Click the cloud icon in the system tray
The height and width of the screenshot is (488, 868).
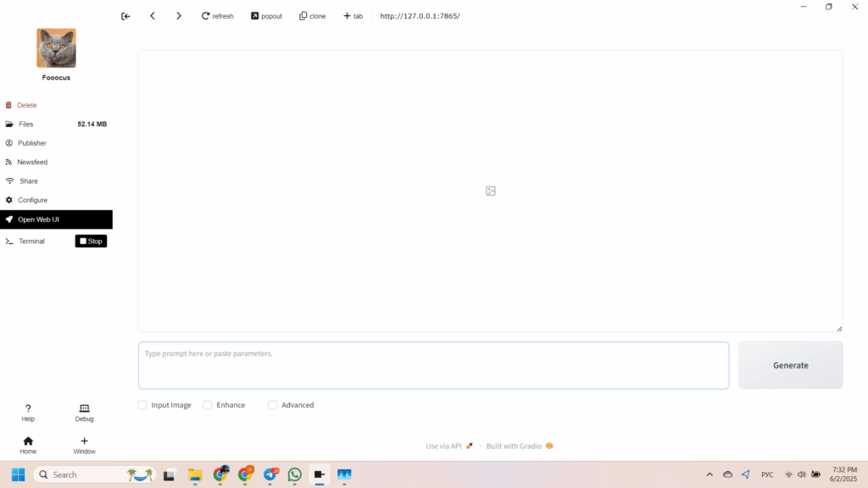[x=728, y=474]
